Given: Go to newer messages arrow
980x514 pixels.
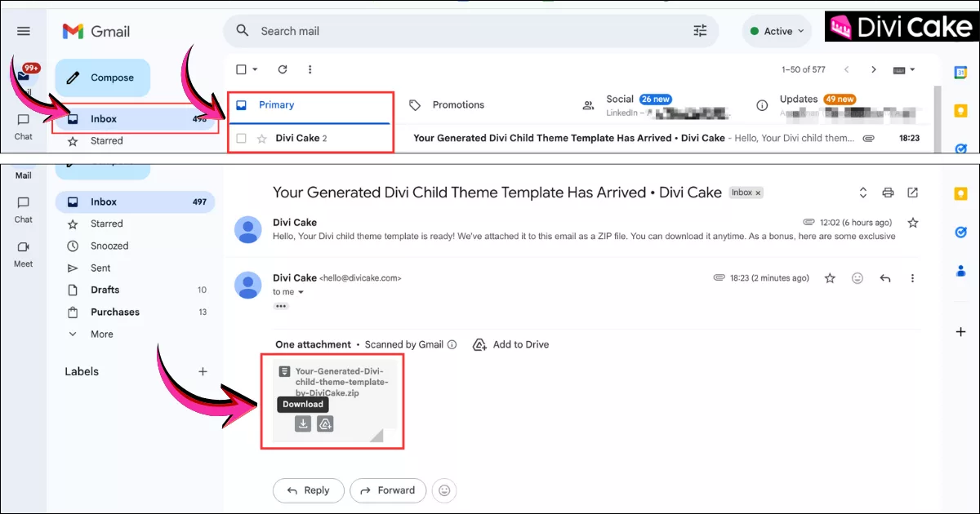Looking at the screenshot, I should (847, 69).
